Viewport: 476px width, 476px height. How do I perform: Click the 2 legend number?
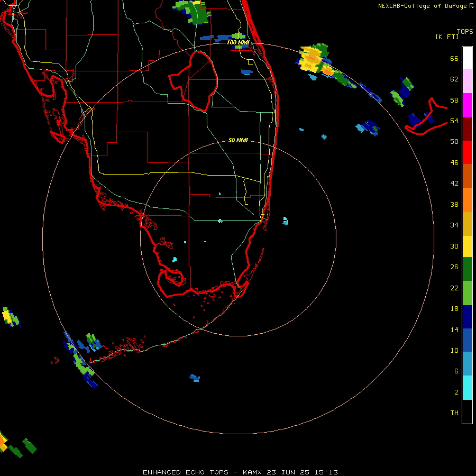pyautogui.click(x=456, y=392)
